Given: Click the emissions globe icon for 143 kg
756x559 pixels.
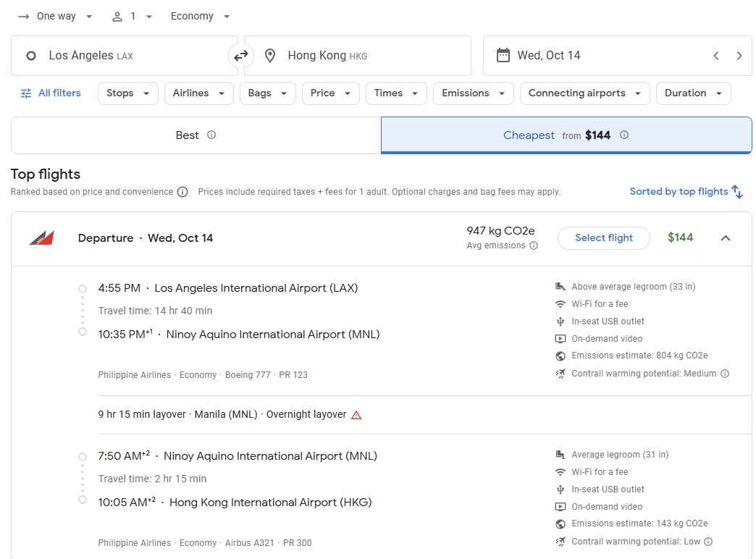Looking at the screenshot, I should pos(560,524).
